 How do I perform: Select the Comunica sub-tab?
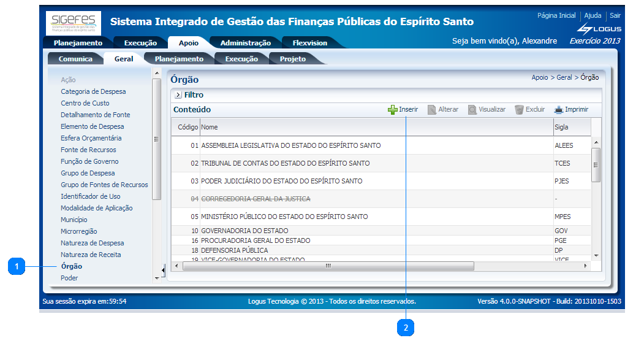coord(75,59)
